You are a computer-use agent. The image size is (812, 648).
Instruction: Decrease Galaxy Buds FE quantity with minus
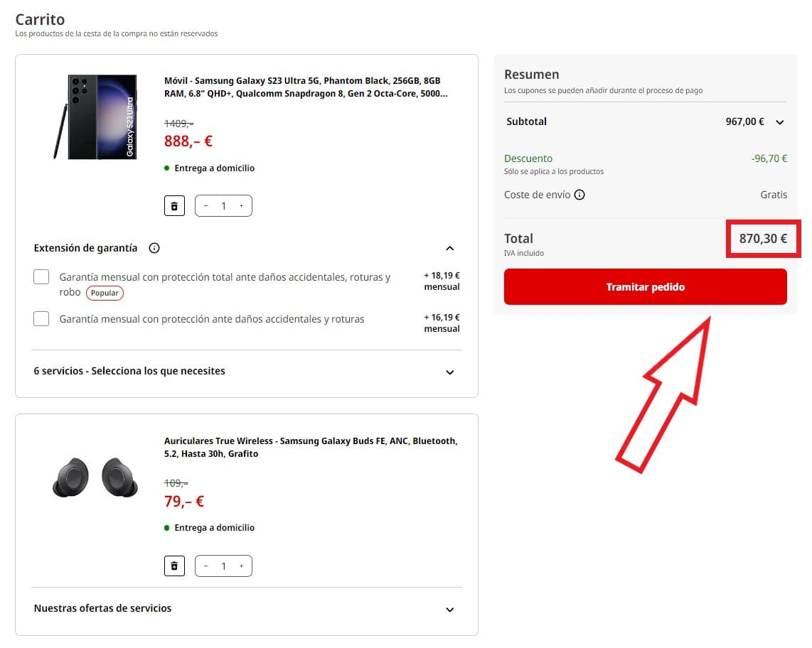(206, 566)
